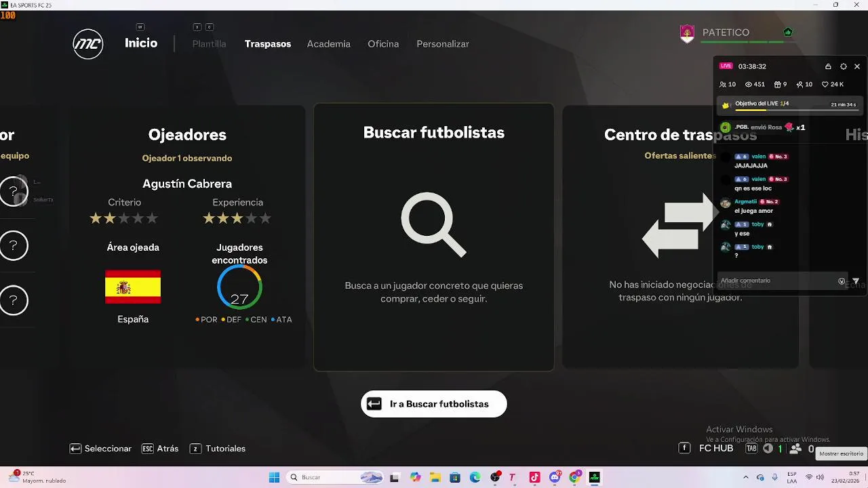Switch to the Plantilla tab
Viewport: 868px width, 488px height.
tap(209, 44)
